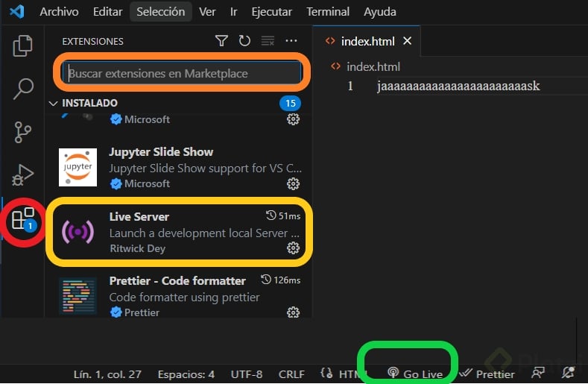Open the Search view icon
588x384 pixels.
pyautogui.click(x=23, y=89)
